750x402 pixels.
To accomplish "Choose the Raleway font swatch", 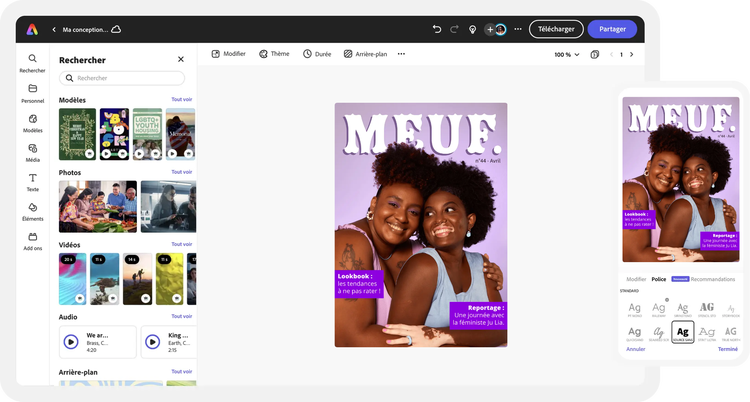I will (659, 309).
